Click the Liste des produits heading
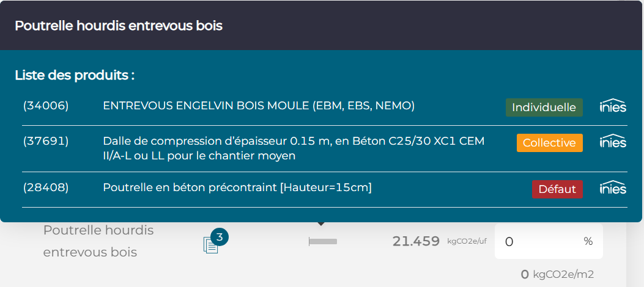 pyautogui.click(x=75, y=76)
